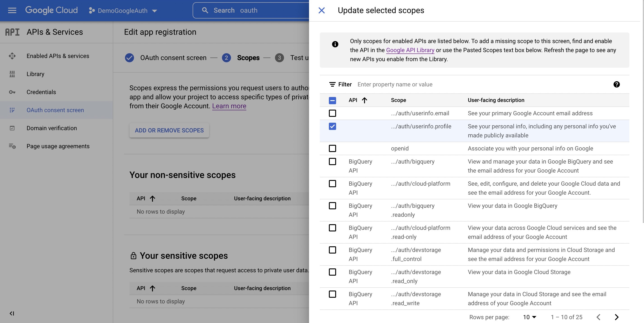644x323 pixels.
Task: Click the select-all checkbox in the table header
Action: point(332,100)
